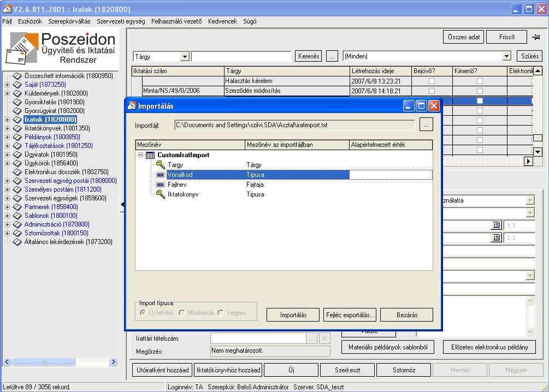Click the Elektronikus dossziék tree icon
The width and height of the screenshot is (549, 392).
point(17,172)
